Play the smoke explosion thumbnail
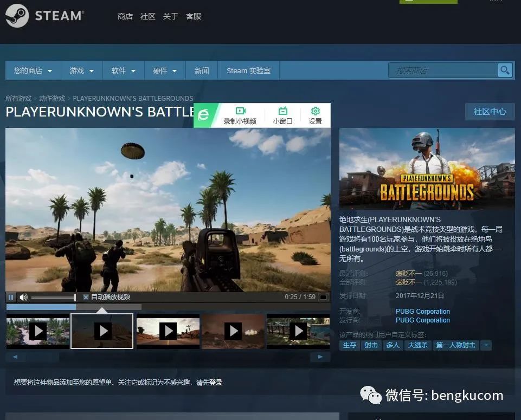Image resolution: width=521 pixels, height=420 pixels. tap(233, 331)
